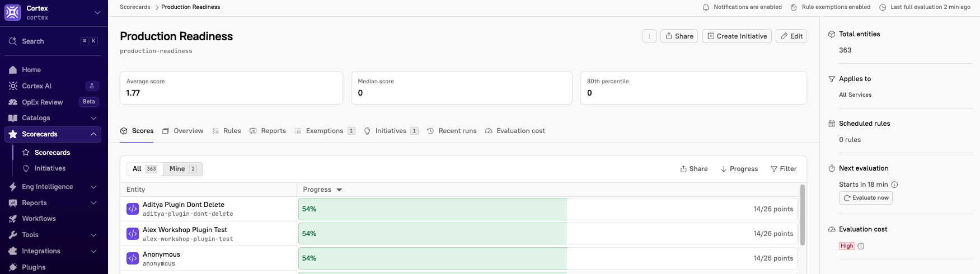Click the Plugins plug icon

(13, 267)
